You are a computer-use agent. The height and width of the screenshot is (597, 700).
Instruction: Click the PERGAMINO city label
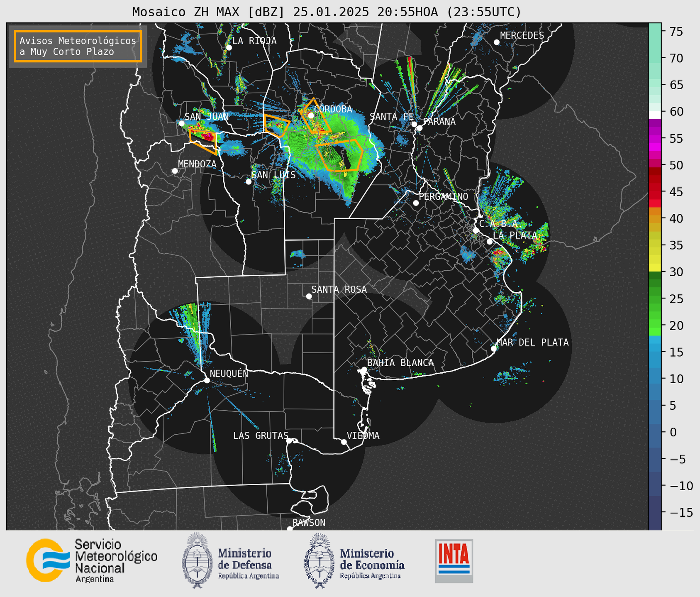click(x=443, y=196)
